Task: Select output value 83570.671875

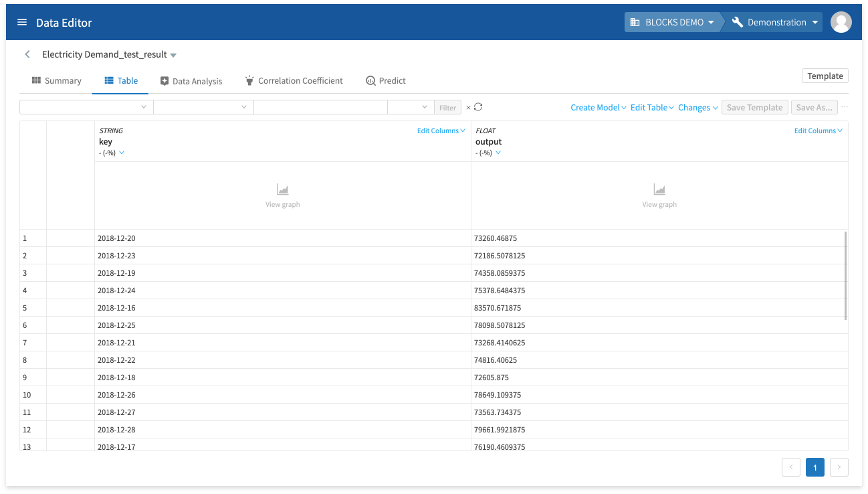Action: 659,308
